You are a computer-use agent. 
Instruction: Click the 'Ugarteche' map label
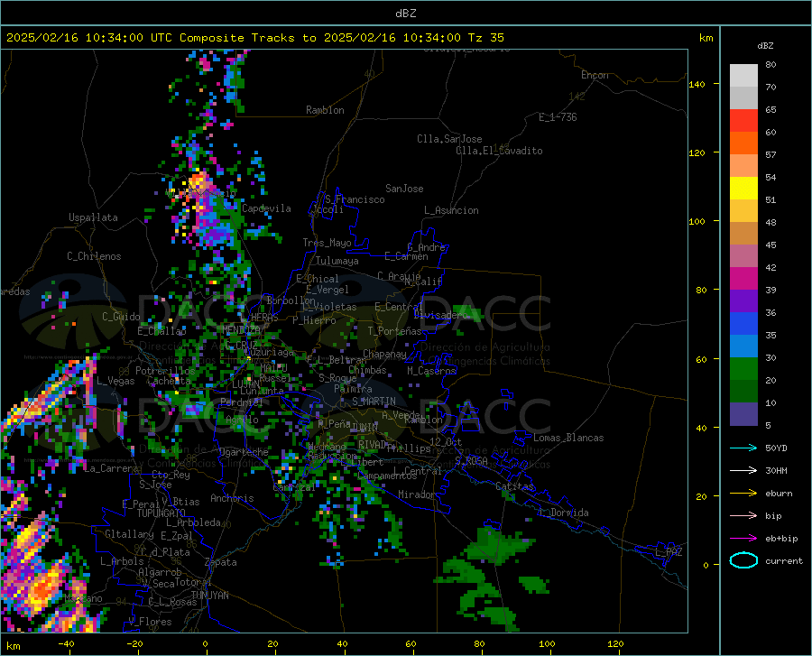(x=244, y=452)
